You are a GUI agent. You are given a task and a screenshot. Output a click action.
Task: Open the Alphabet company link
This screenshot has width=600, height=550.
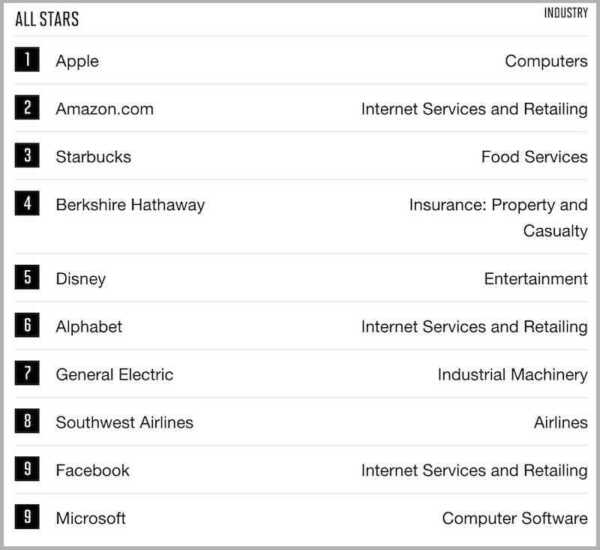pyautogui.click(x=89, y=327)
